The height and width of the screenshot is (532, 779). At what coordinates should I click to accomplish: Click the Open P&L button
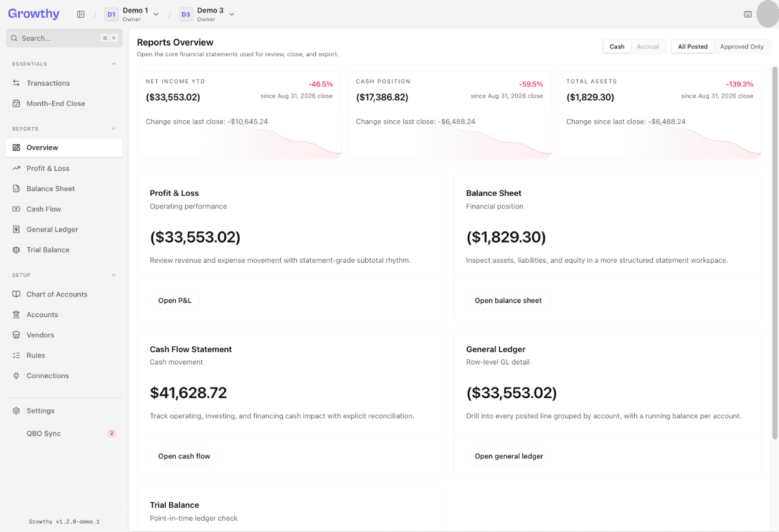tap(175, 301)
